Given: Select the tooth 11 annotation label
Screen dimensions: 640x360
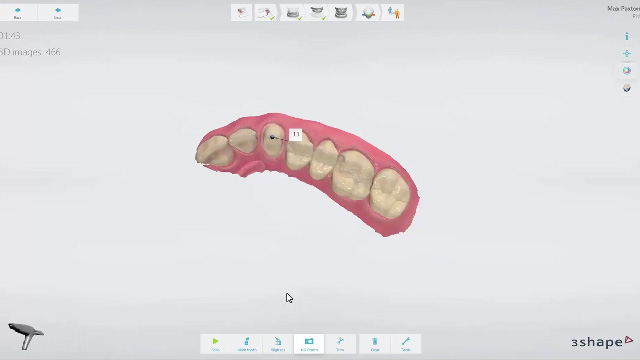Looking at the screenshot, I should tap(296, 134).
